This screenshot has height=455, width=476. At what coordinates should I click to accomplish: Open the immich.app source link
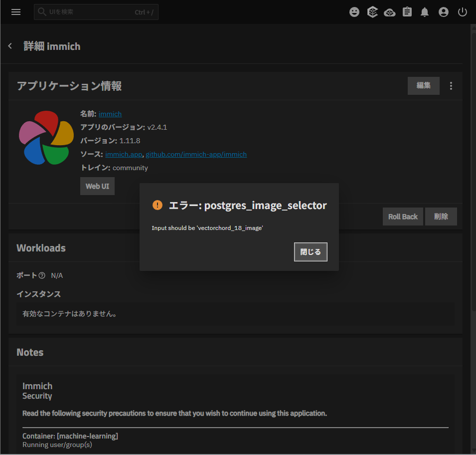pos(124,154)
